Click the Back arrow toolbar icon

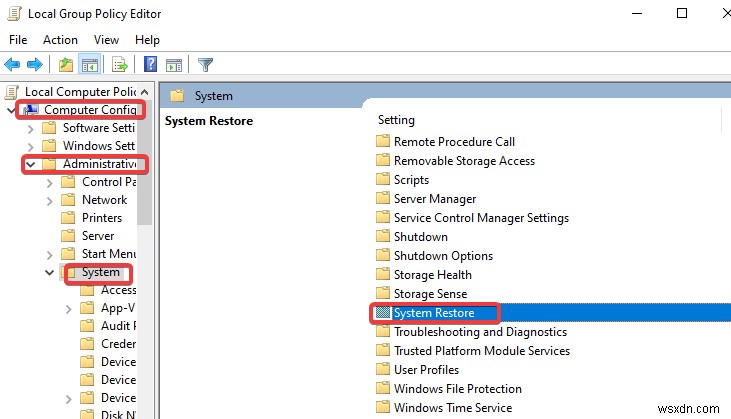click(13, 65)
